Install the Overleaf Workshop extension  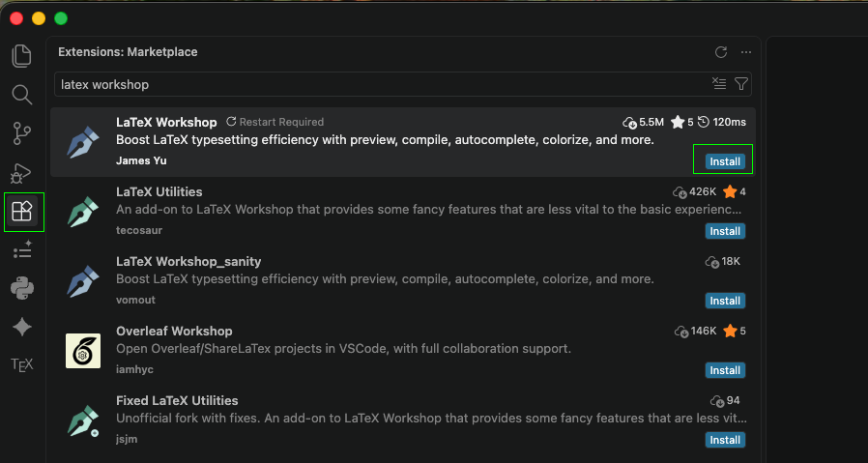point(725,370)
